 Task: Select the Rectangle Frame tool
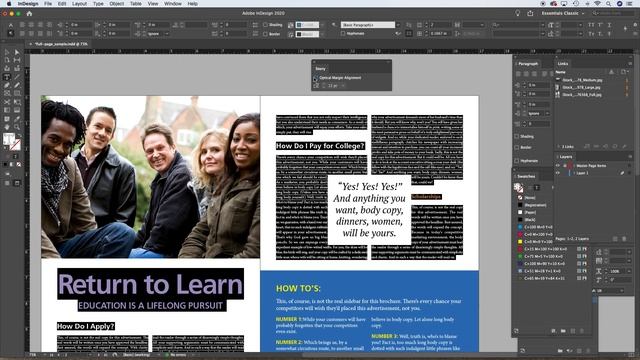(7, 93)
